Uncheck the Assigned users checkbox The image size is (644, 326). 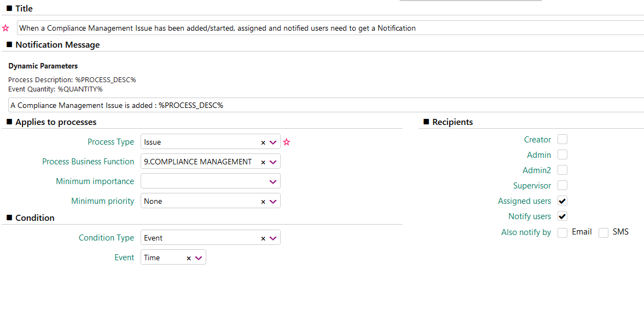[562, 201]
